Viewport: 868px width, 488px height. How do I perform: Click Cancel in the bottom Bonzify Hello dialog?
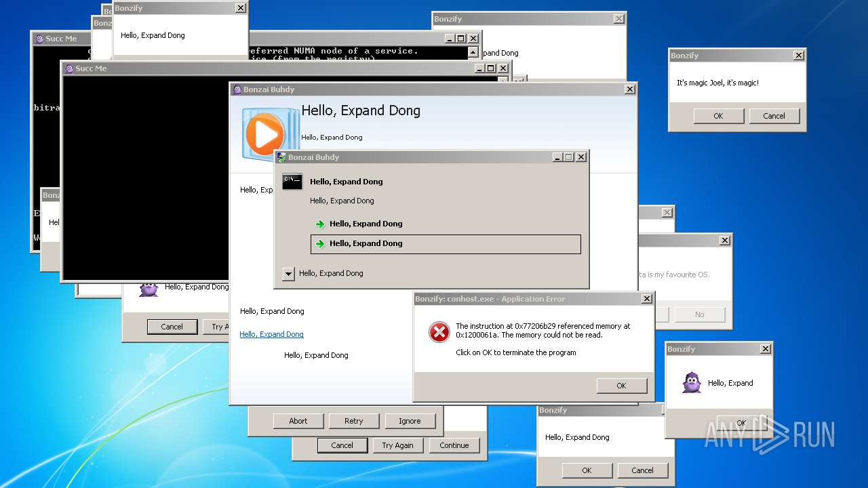coord(642,470)
